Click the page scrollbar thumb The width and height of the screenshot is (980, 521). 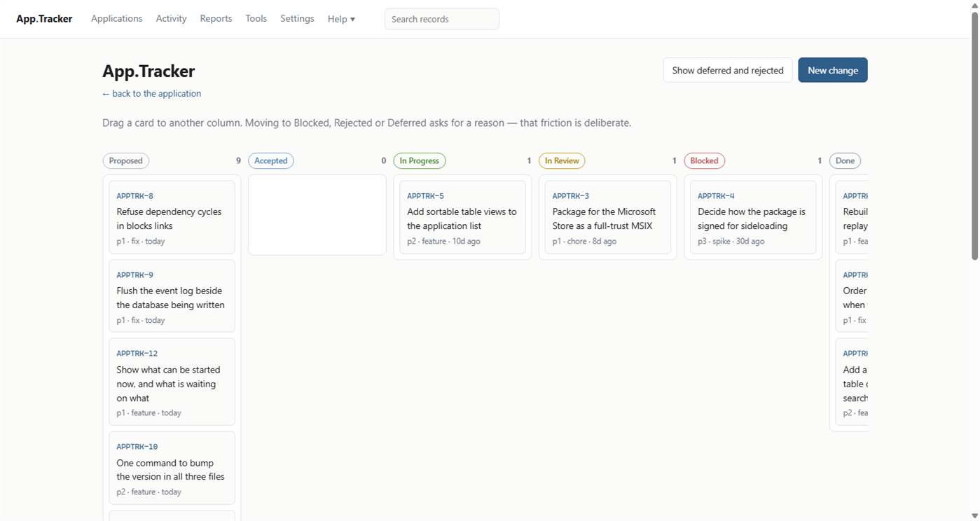974,137
